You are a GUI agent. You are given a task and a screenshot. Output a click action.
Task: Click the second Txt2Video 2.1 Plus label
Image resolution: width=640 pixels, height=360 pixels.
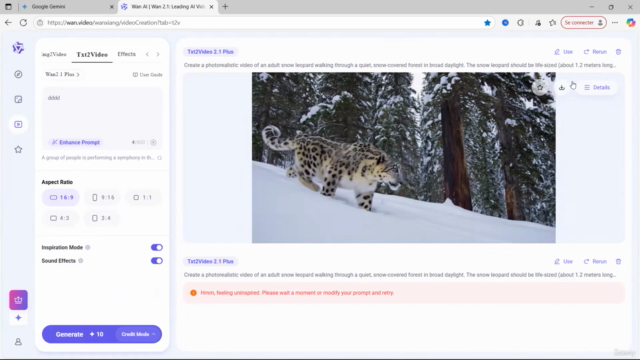click(210, 261)
